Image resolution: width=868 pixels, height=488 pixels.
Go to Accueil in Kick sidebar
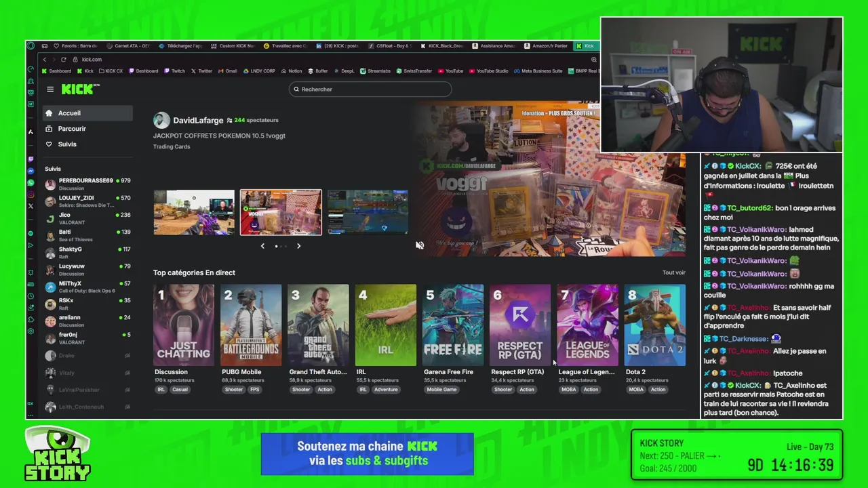click(87, 113)
